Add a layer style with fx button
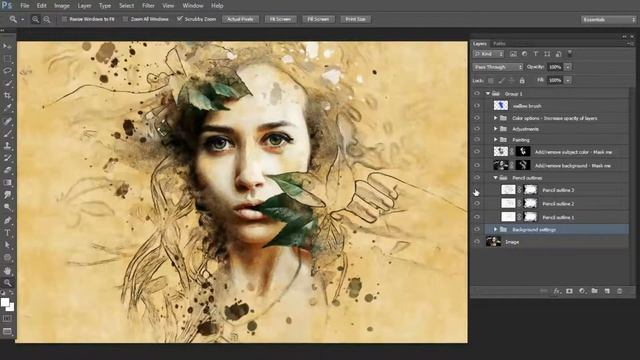 click(x=557, y=291)
